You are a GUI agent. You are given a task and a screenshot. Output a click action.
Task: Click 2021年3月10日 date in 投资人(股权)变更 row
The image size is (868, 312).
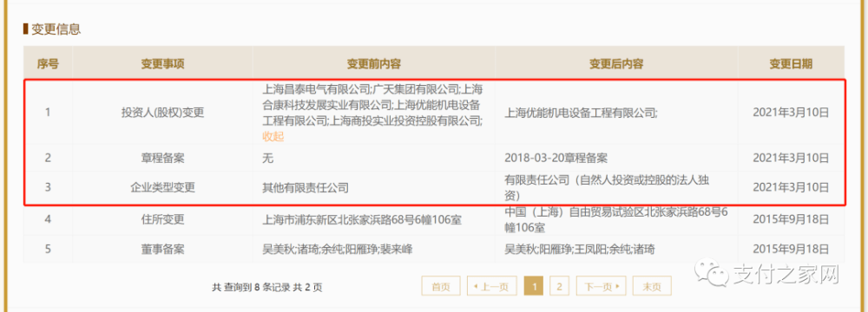(791, 113)
